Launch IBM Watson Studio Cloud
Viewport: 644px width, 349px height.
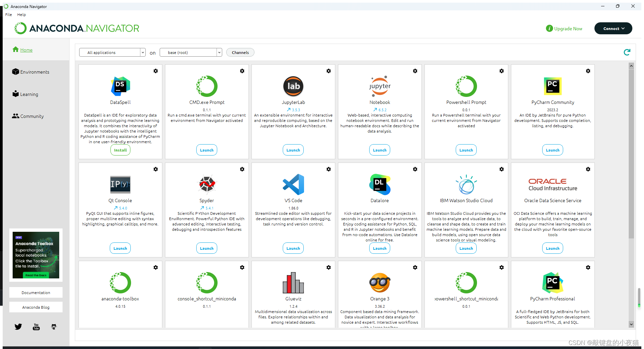click(x=466, y=248)
